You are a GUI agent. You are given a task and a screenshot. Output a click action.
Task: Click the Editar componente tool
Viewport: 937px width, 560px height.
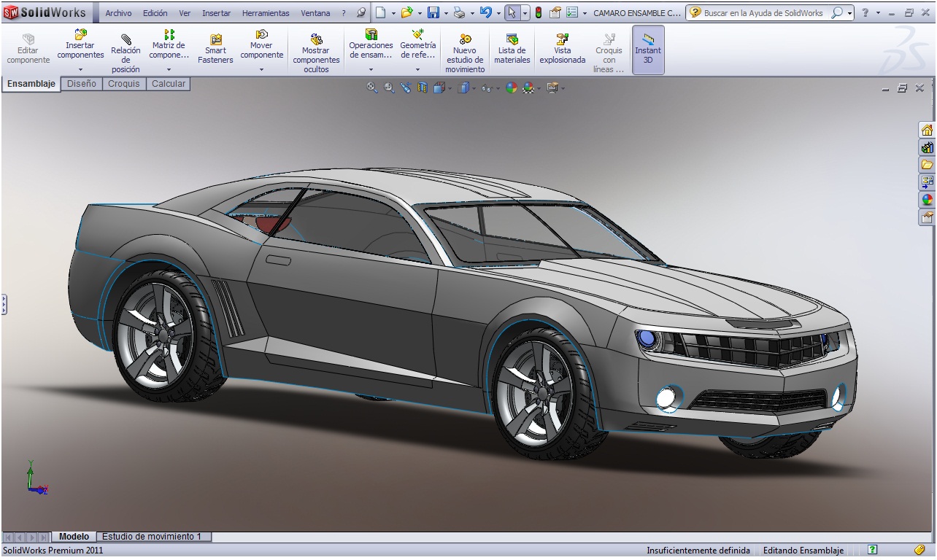pyautogui.click(x=28, y=47)
